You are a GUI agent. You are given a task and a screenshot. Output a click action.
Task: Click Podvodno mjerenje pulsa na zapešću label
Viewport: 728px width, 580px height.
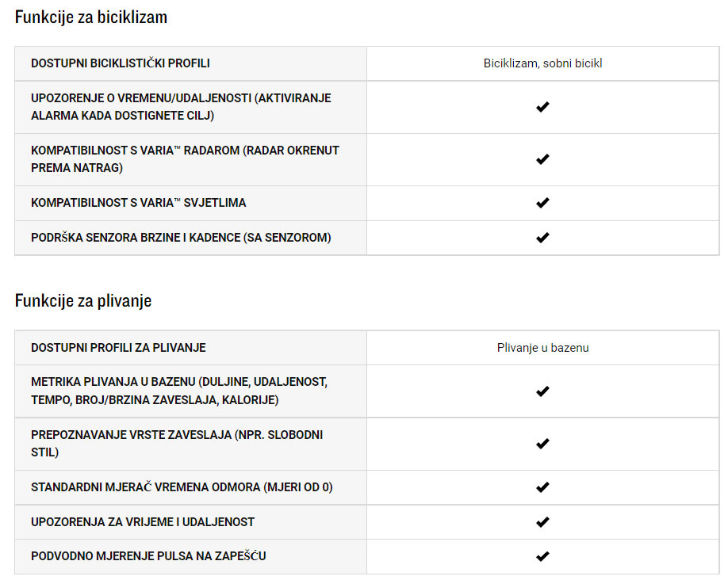point(148,556)
